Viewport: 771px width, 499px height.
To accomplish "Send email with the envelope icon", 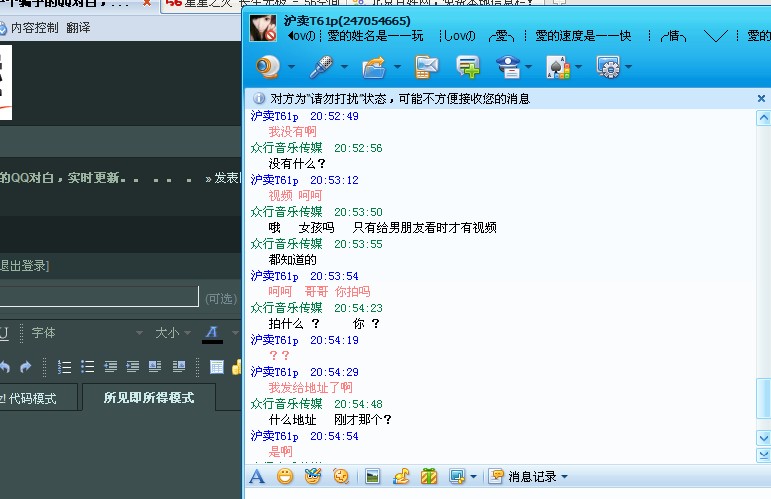I will [426, 67].
